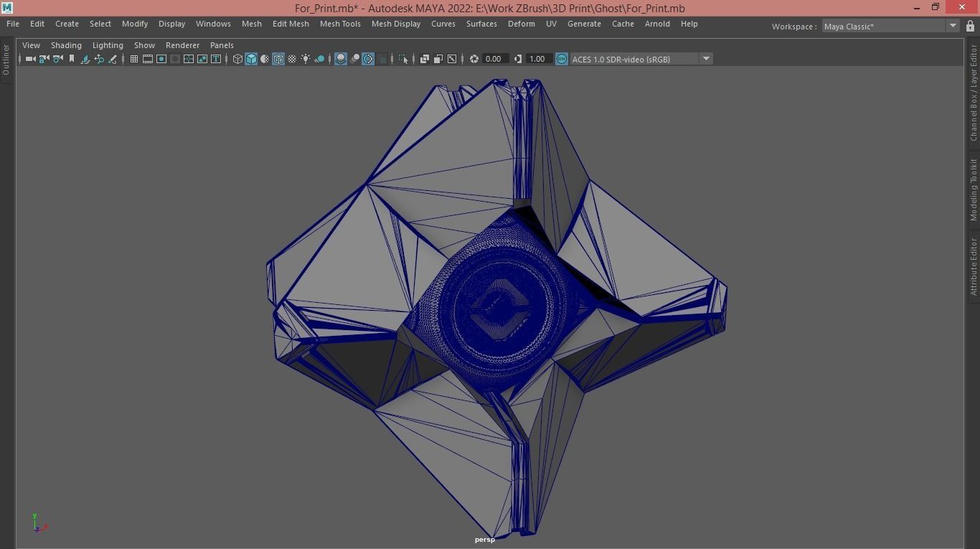Click the Multisample Anti-aliasing icon
Screen dimensions: 980x549
[368, 59]
